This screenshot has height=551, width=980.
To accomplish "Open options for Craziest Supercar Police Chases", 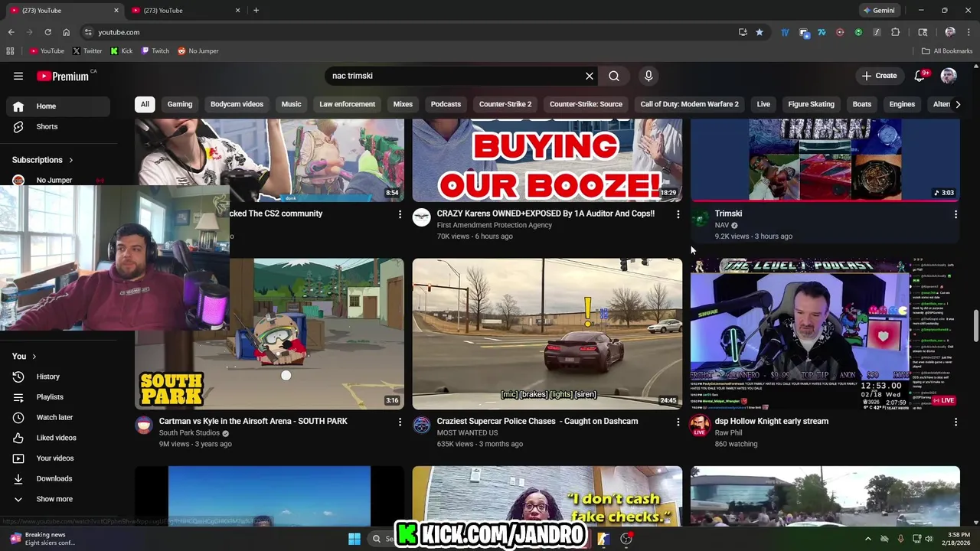I will [x=678, y=422].
